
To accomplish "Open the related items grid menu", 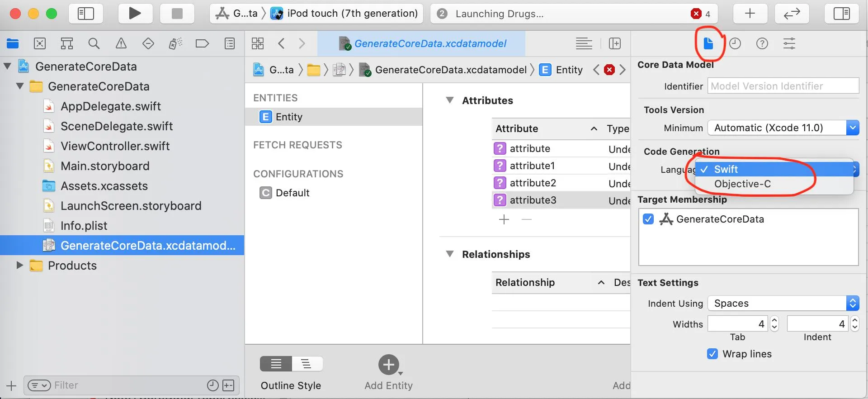I will point(258,43).
